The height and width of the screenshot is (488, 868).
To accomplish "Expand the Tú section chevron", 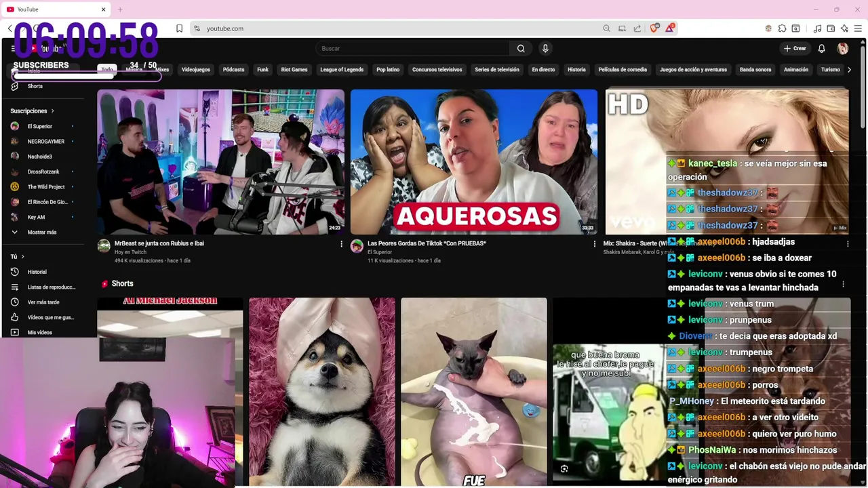I will 22,257.
